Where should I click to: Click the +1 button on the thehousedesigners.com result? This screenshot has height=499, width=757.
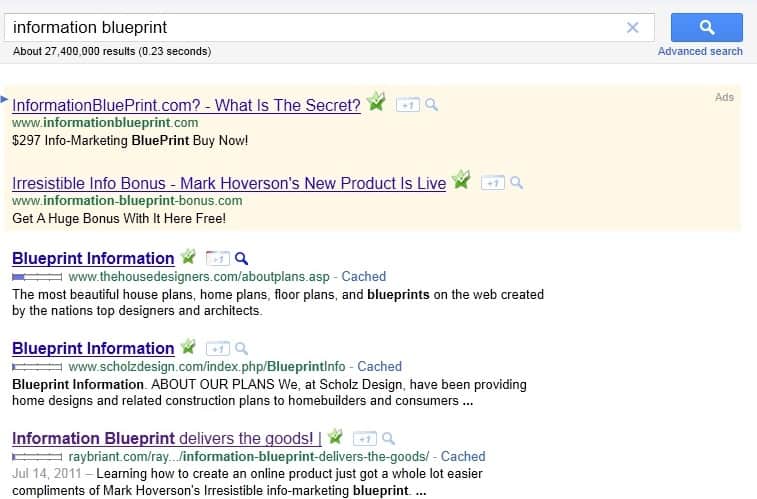click(x=218, y=259)
